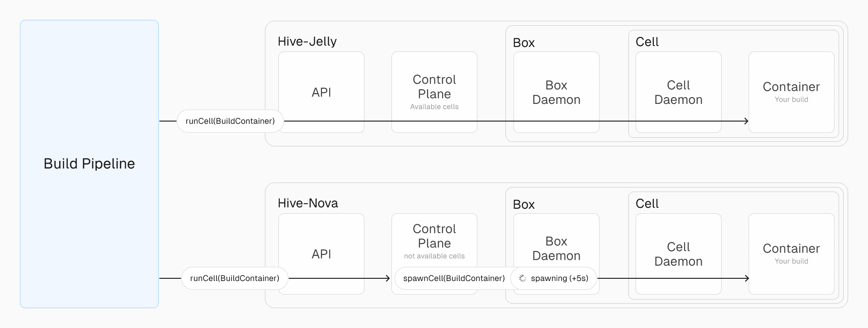Click the Hive-Jelly Control Plane box

click(x=434, y=87)
